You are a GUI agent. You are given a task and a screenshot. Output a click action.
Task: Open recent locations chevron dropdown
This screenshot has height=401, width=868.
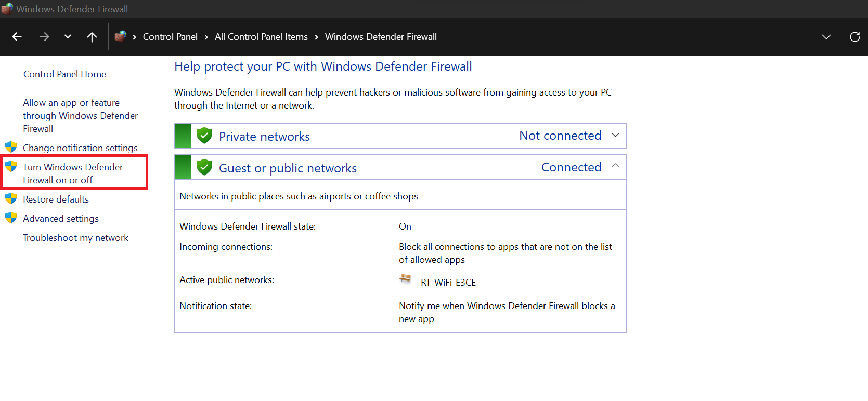(68, 37)
